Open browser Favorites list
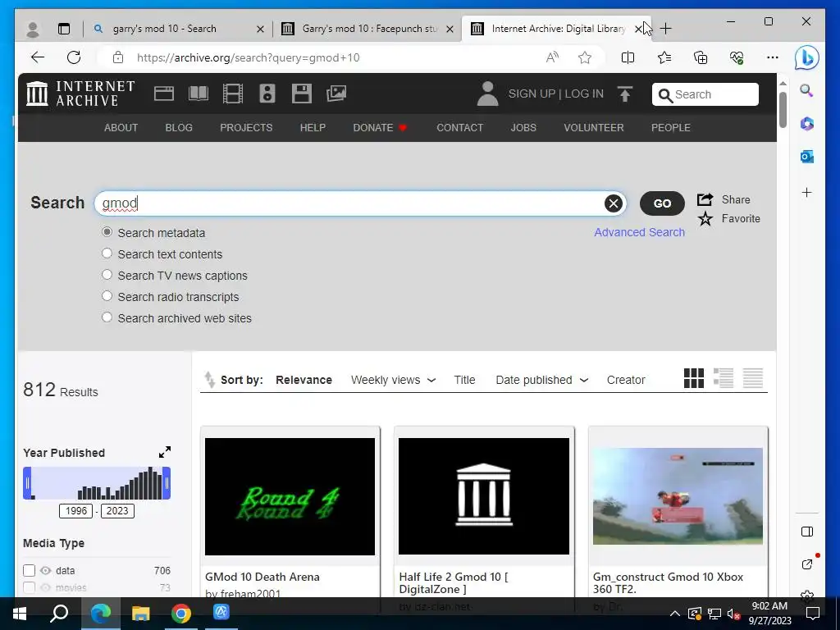The width and height of the screenshot is (840, 630). click(664, 57)
